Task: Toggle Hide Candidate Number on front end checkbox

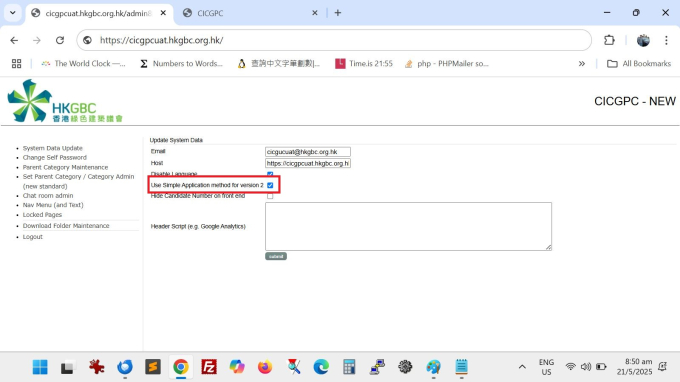Action: pyautogui.click(x=270, y=196)
